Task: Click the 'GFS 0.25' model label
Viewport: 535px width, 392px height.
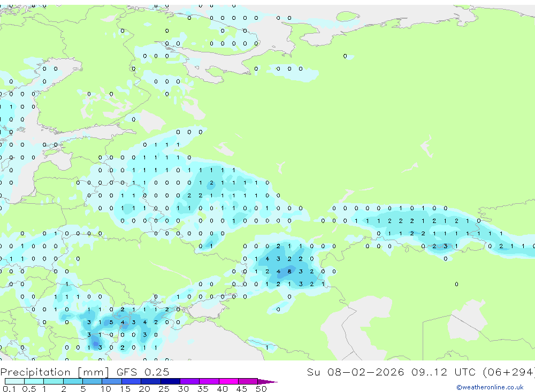Action: tap(143, 372)
